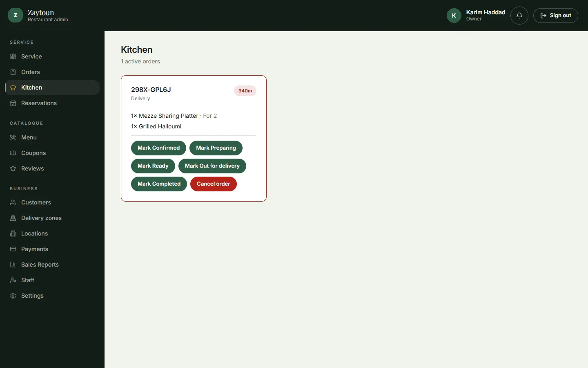Click the order ID 298X-GPL6J
The image size is (588, 368).
pyautogui.click(x=151, y=90)
